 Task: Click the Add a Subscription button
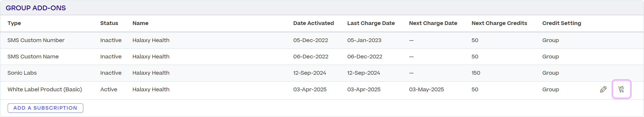tap(45, 108)
